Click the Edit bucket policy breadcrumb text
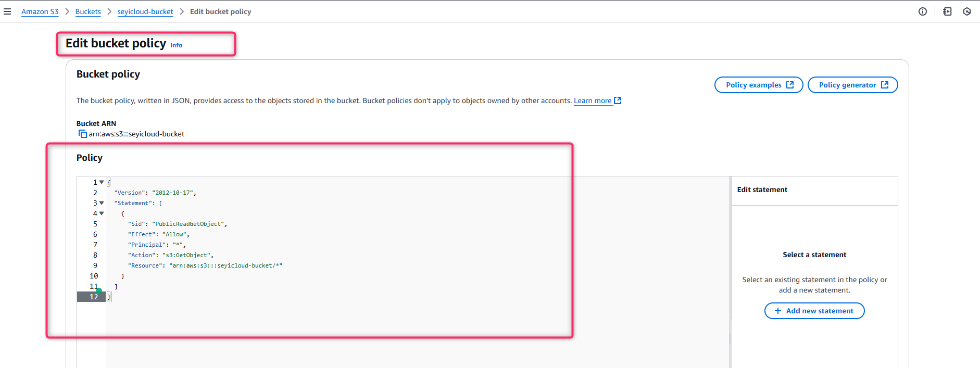The height and width of the screenshot is (368, 980). click(x=220, y=11)
